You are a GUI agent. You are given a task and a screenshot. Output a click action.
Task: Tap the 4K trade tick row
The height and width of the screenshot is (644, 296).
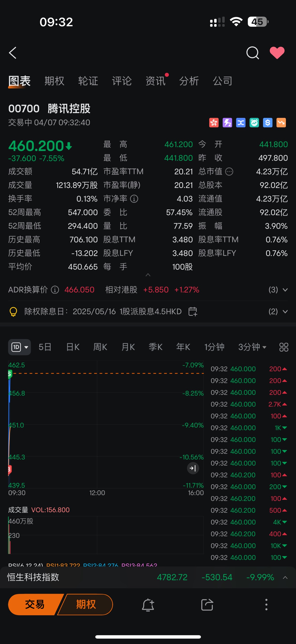point(249,522)
